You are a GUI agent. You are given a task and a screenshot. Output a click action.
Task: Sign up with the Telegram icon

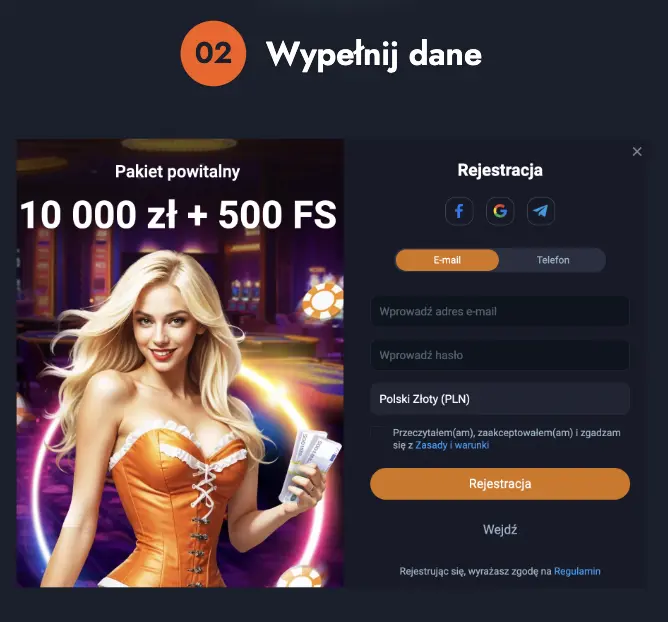coord(541,211)
